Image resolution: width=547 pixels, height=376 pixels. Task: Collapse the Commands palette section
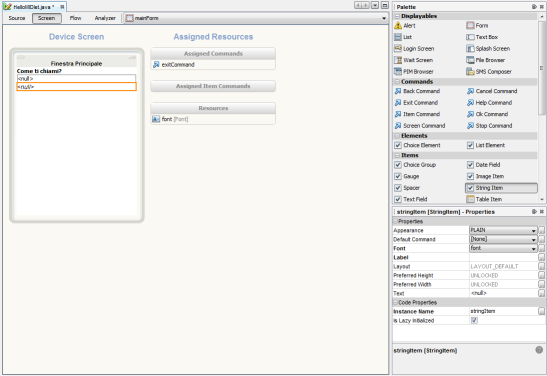point(397,82)
